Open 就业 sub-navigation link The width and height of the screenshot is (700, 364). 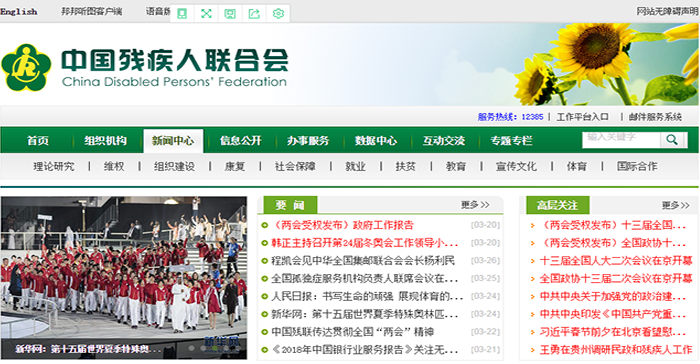tap(355, 167)
